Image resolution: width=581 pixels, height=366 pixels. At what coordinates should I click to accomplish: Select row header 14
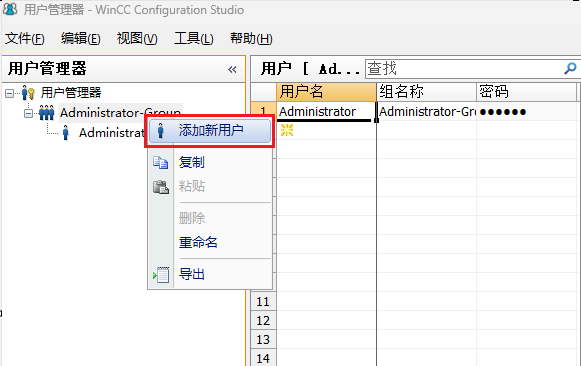[263, 358]
